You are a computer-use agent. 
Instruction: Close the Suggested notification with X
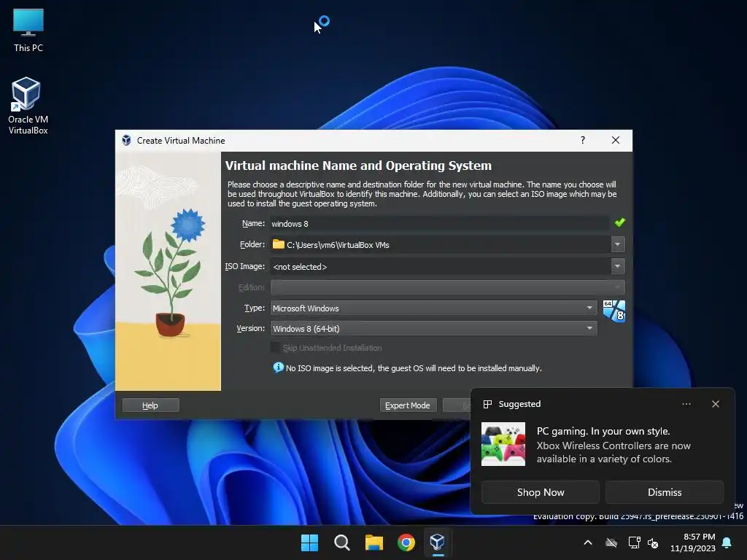715,404
